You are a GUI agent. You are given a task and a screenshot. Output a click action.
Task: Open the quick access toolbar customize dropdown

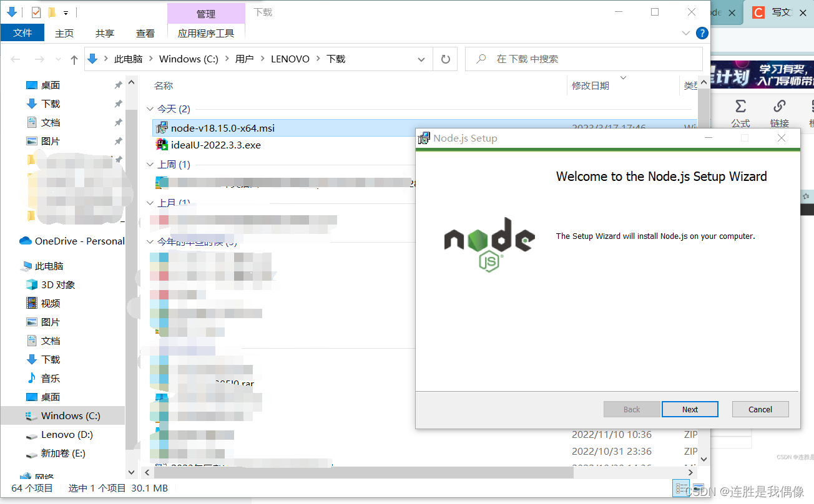[66, 12]
